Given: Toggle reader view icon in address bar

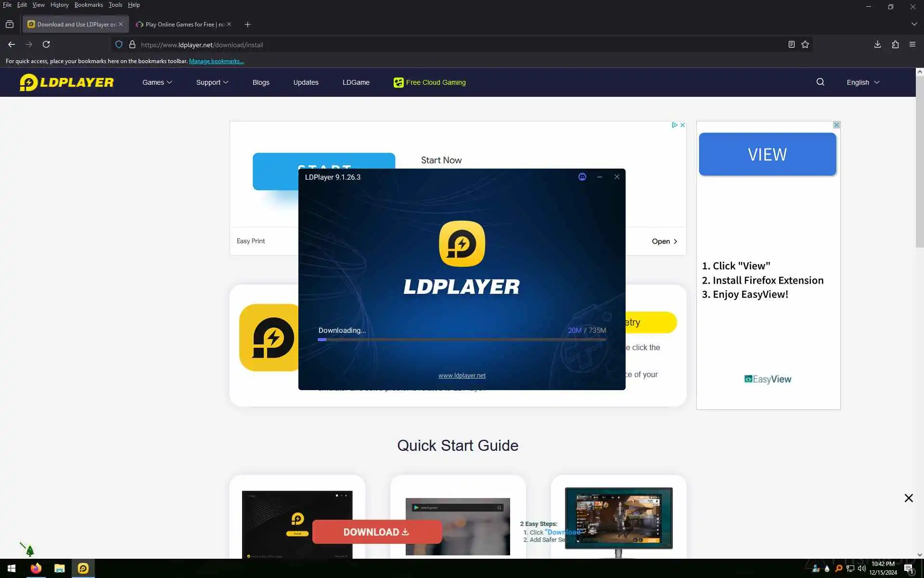Looking at the screenshot, I should pos(791,44).
